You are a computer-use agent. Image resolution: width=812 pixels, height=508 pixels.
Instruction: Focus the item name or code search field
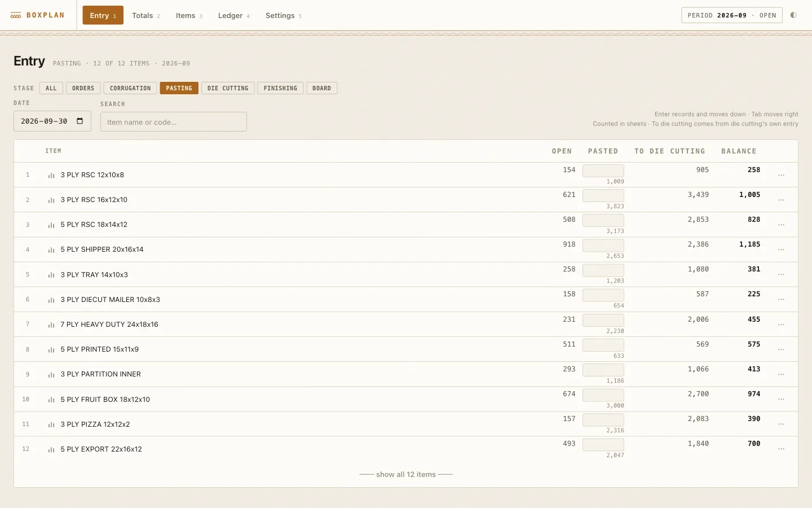174,122
